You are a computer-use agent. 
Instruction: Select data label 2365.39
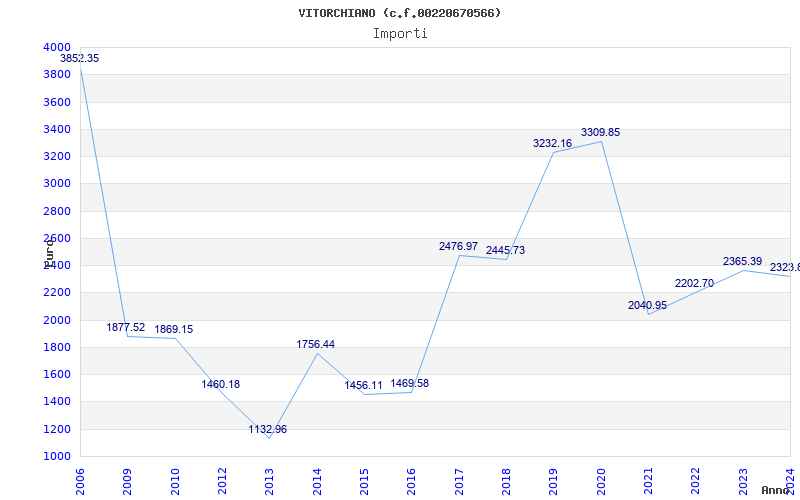742,261
